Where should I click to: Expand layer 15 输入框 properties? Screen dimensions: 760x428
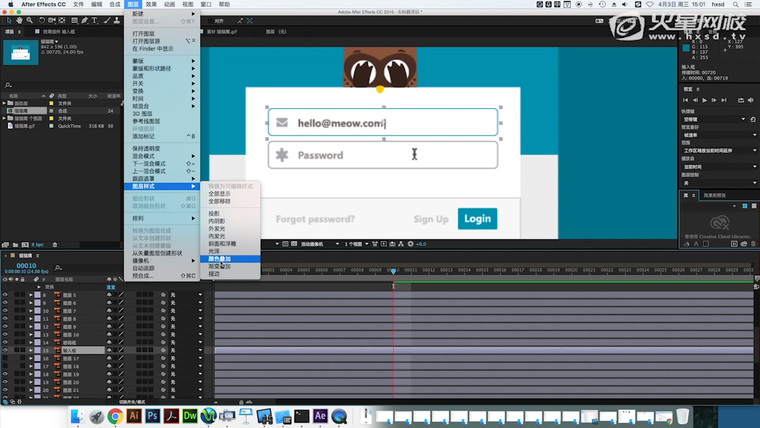pos(32,351)
